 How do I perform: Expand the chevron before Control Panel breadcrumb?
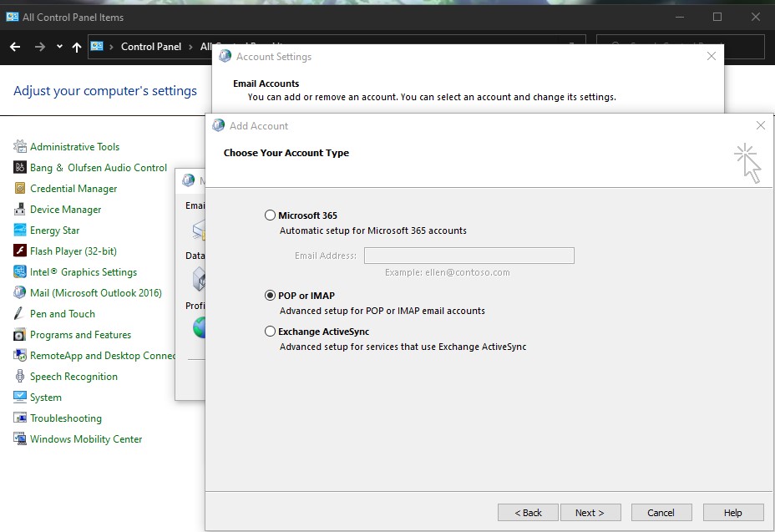(111, 47)
